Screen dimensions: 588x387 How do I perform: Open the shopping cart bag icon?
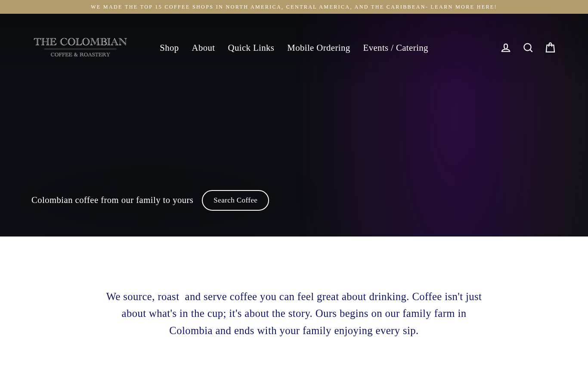click(550, 48)
